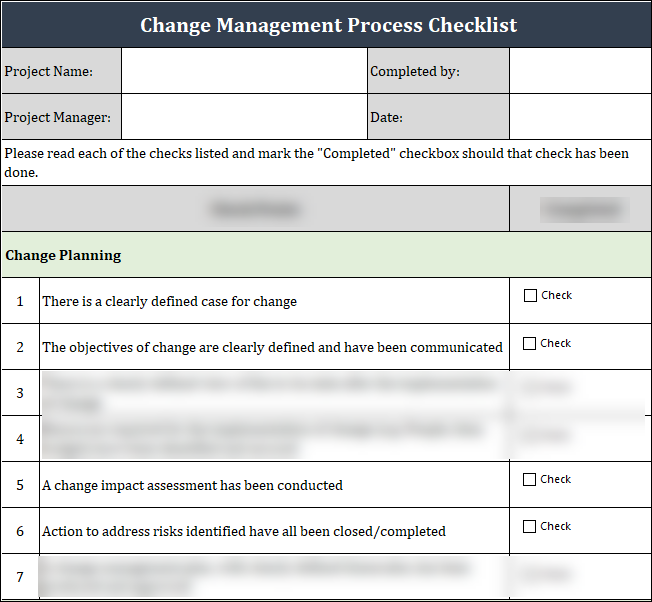
Task: Select the row number 1 cell
Action: pyautogui.click(x=20, y=301)
